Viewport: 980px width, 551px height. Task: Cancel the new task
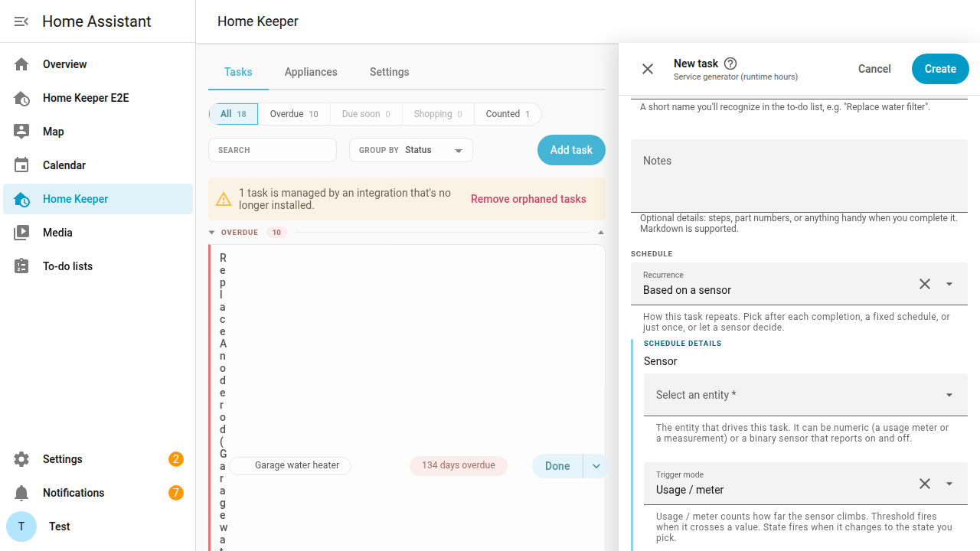coord(874,69)
